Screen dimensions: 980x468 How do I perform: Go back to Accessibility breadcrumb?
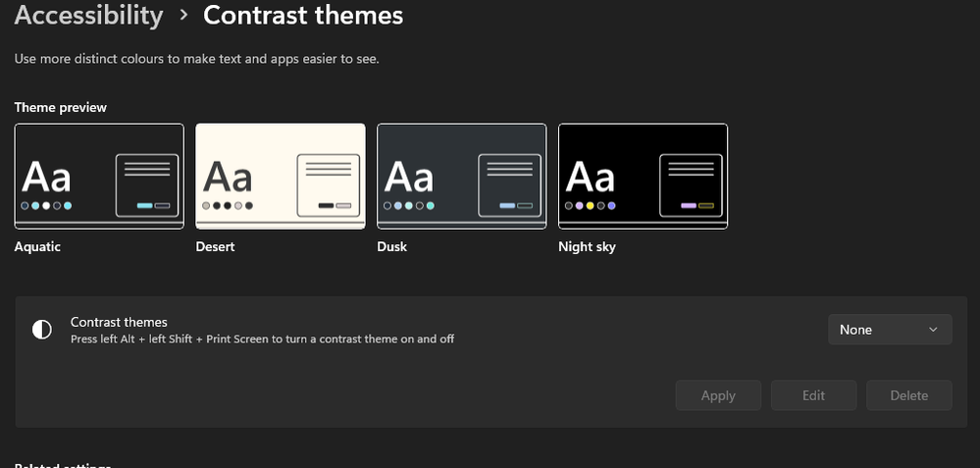tap(88, 15)
